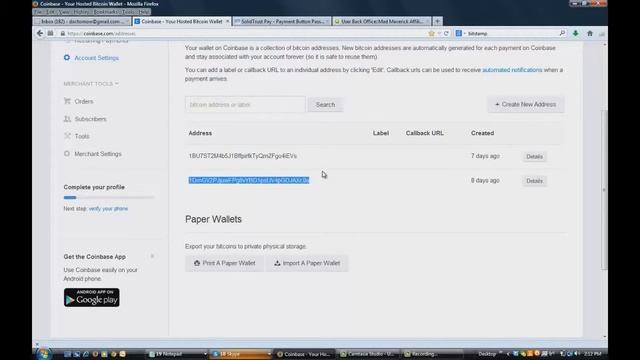Open the Firefox File menu

click(38, 12)
